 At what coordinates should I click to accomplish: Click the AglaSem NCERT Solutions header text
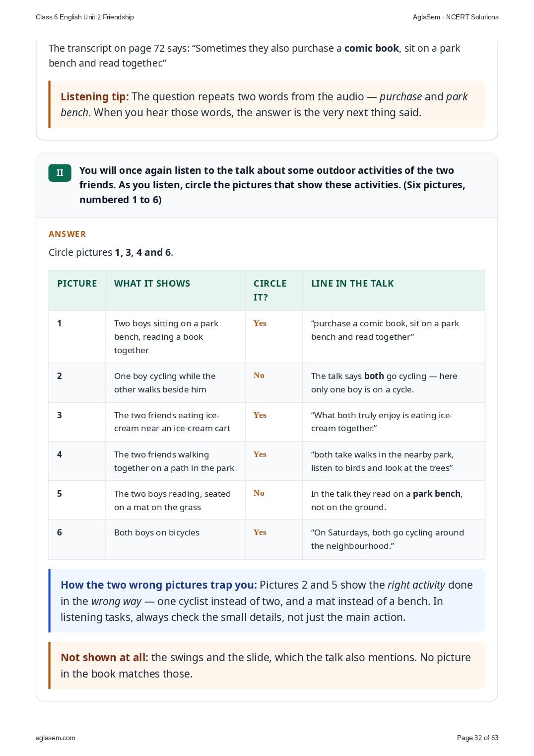tap(456, 17)
